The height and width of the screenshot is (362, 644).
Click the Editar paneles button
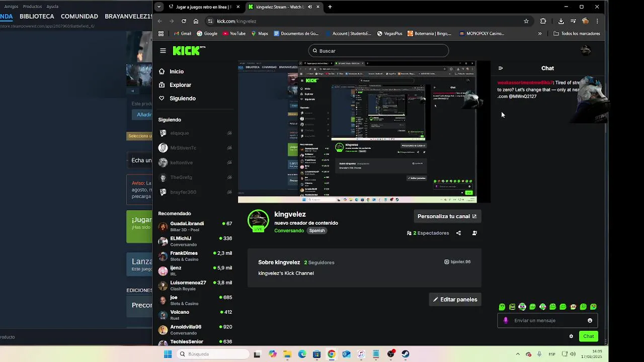[455, 299]
